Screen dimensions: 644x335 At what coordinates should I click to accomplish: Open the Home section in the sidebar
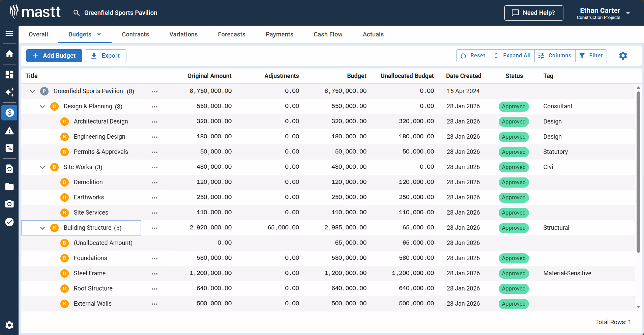(9, 54)
